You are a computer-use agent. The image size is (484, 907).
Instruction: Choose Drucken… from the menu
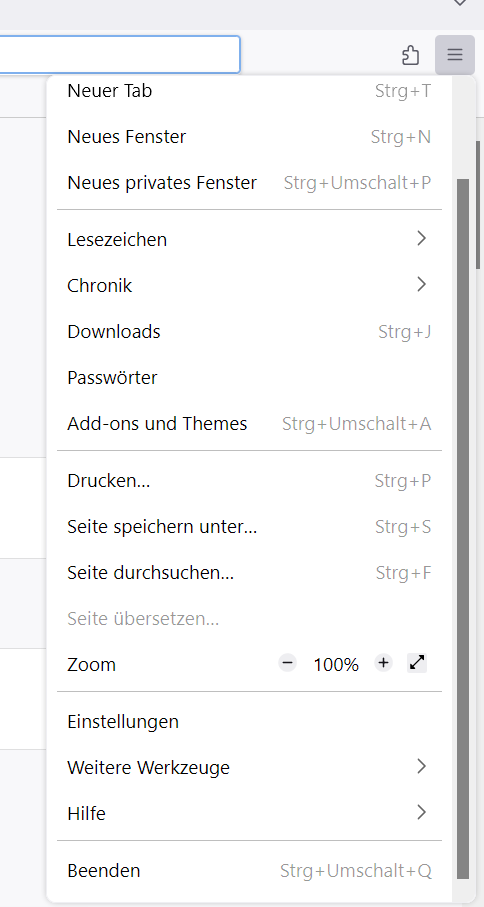click(x=249, y=481)
